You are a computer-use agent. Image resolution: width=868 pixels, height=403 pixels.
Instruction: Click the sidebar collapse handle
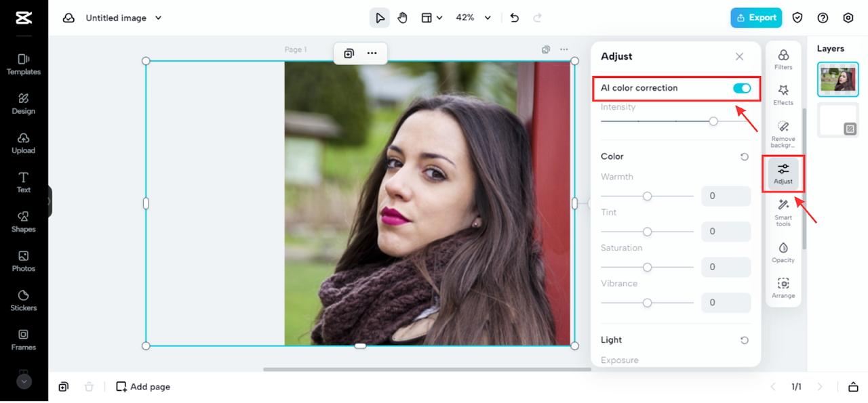click(x=50, y=201)
